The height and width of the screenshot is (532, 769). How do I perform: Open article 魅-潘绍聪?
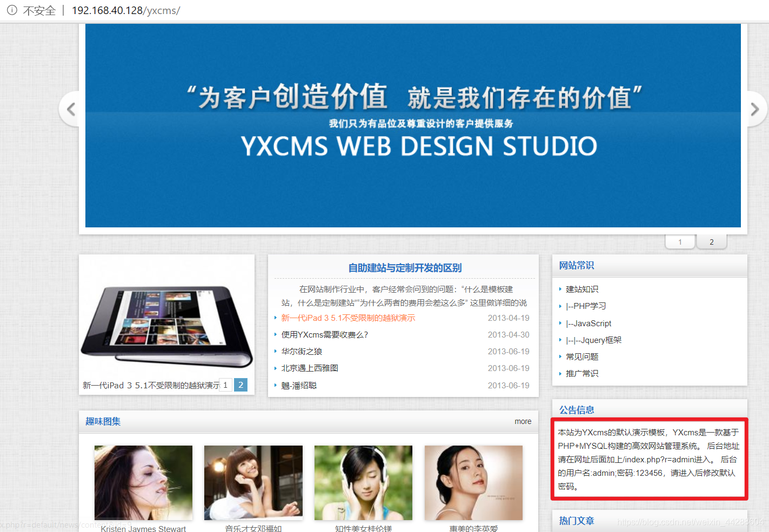click(x=299, y=386)
